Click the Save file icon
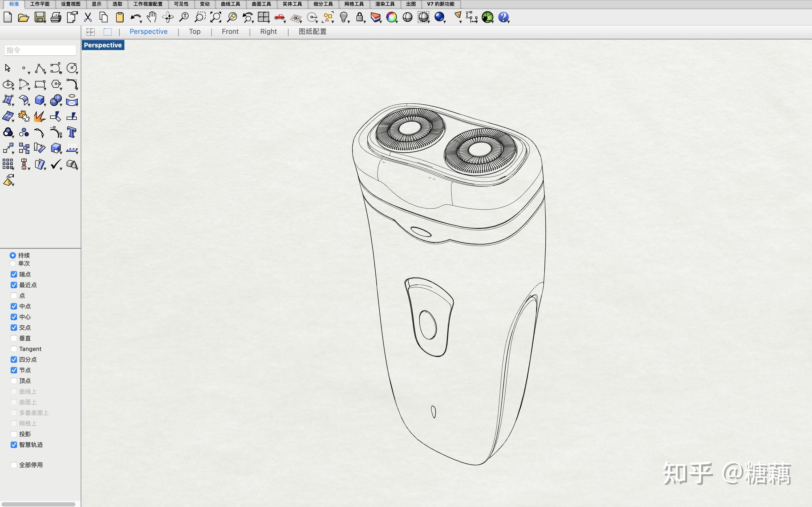Screen dimensions: 812x507 pos(40,17)
